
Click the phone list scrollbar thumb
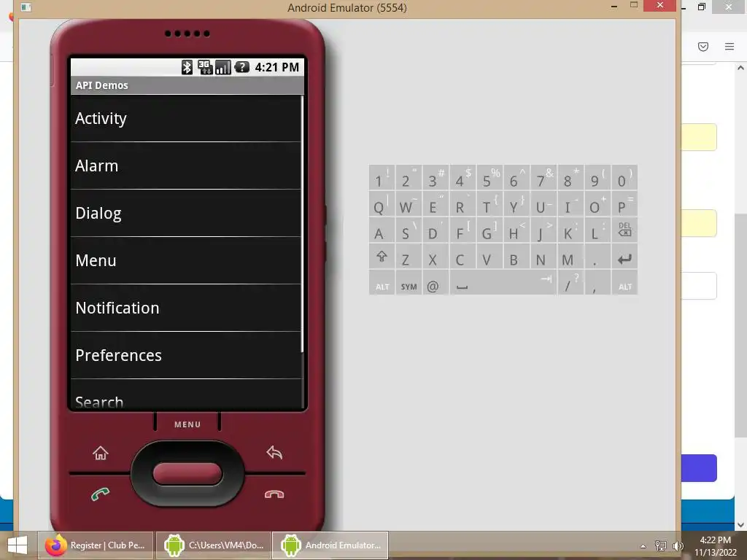tap(302, 224)
